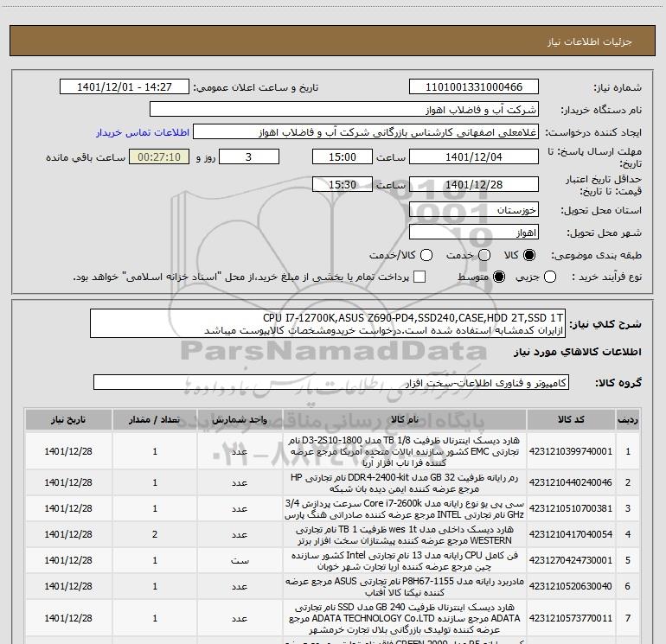
Task: Click the remaining time countdown 00:27:10
Action: [159, 157]
